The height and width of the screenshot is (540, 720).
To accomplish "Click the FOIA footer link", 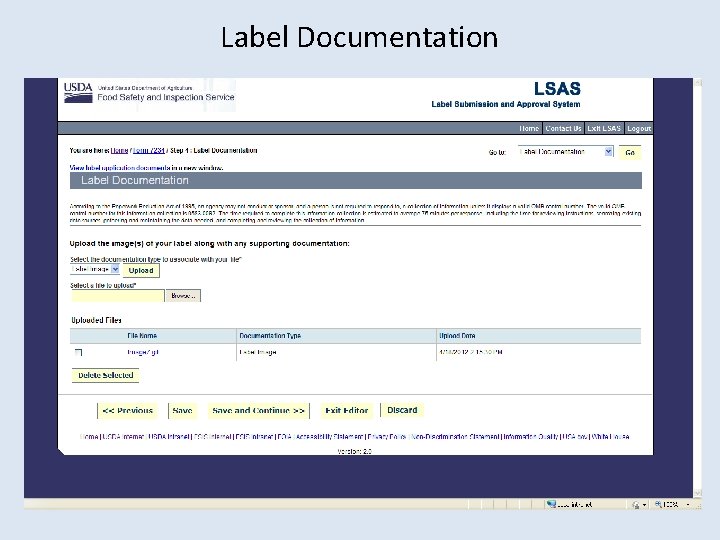I will point(285,437).
